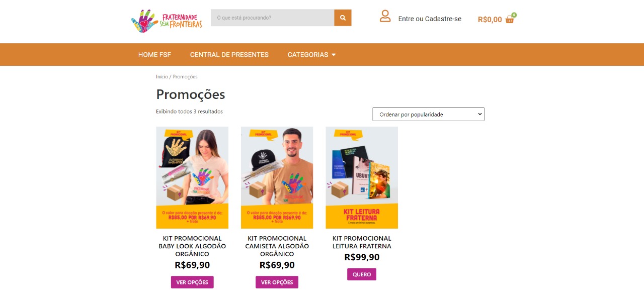Open the Ordenar por popularidade dropdown
The height and width of the screenshot is (304, 644).
coord(428,114)
